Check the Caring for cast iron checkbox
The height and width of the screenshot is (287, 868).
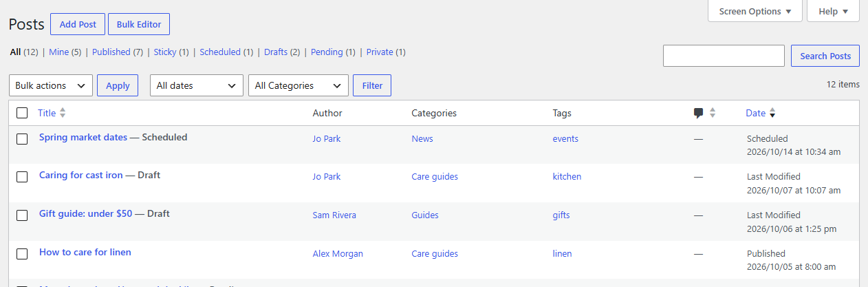22,176
